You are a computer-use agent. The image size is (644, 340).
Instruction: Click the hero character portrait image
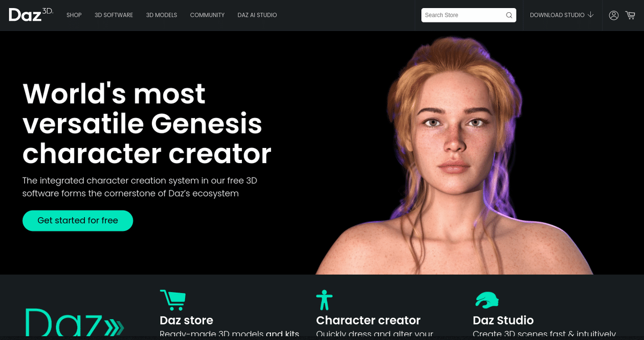pos(453,156)
